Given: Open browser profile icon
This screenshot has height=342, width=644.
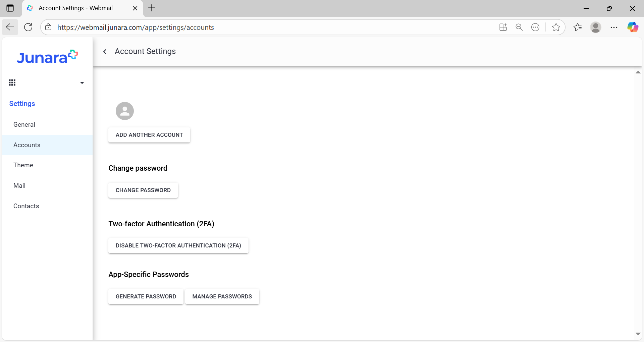Looking at the screenshot, I should point(596,27).
